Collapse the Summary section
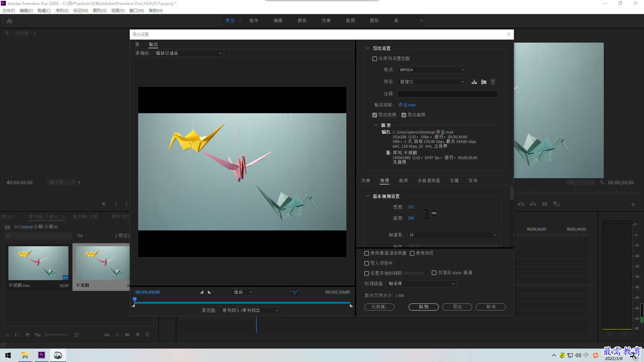Viewport: 644px width, 362px height. [x=376, y=125]
